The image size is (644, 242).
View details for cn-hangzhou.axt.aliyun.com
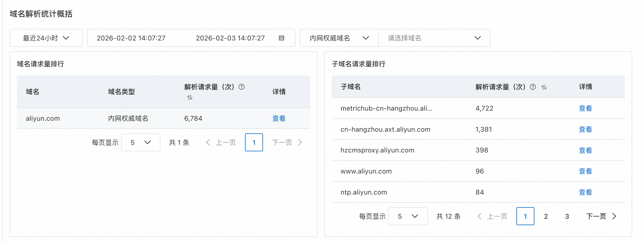click(586, 129)
